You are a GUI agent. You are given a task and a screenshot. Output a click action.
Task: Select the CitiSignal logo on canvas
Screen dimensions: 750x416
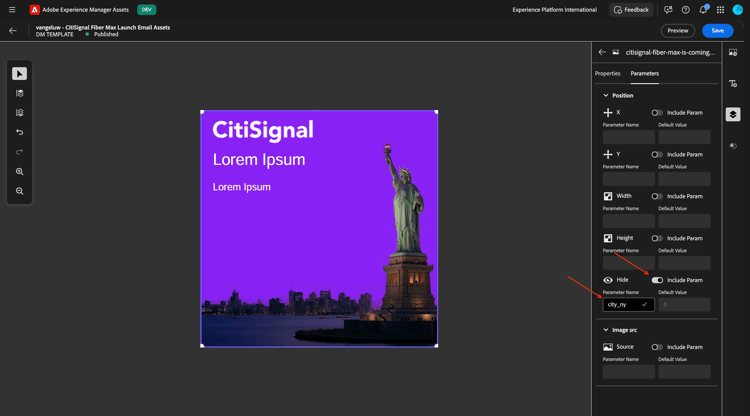coord(263,131)
